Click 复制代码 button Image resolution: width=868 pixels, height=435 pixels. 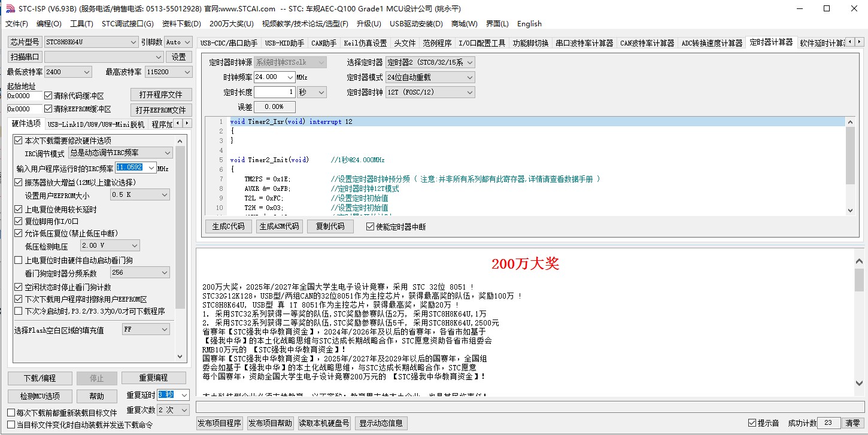(x=330, y=226)
